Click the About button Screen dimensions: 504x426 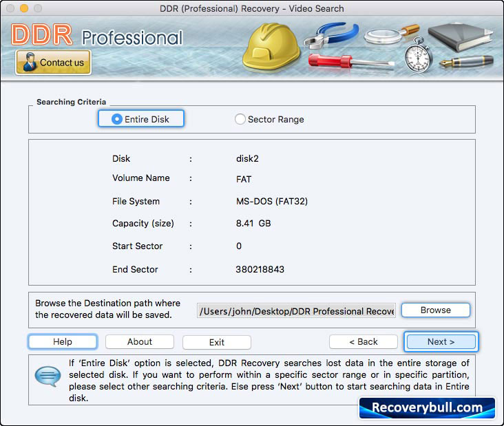(x=140, y=341)
